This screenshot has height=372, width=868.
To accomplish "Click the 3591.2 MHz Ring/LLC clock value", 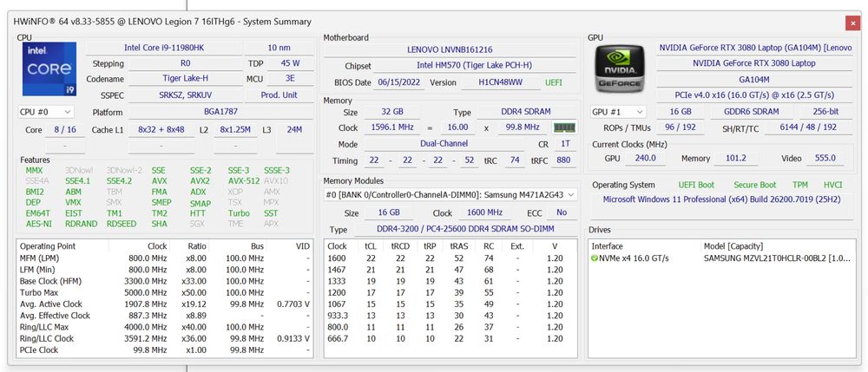I will click(x=146, y=338).
